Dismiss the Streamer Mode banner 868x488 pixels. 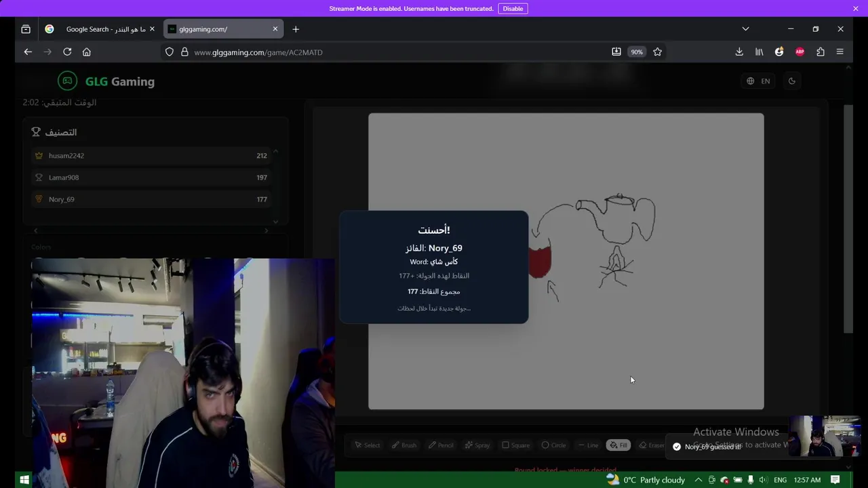(x=856, y=9)
